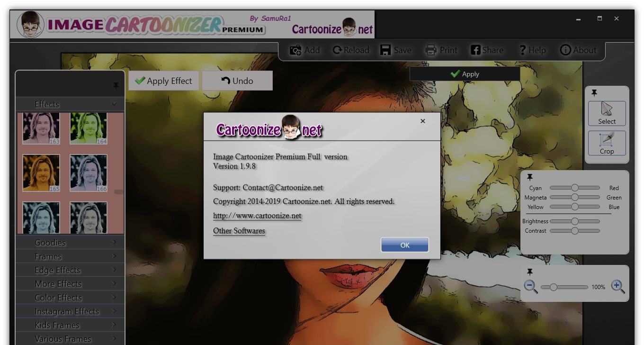Expand the Instagram Effects section
The width and height of the screenshot is (644, 345).
pos(70,311)
